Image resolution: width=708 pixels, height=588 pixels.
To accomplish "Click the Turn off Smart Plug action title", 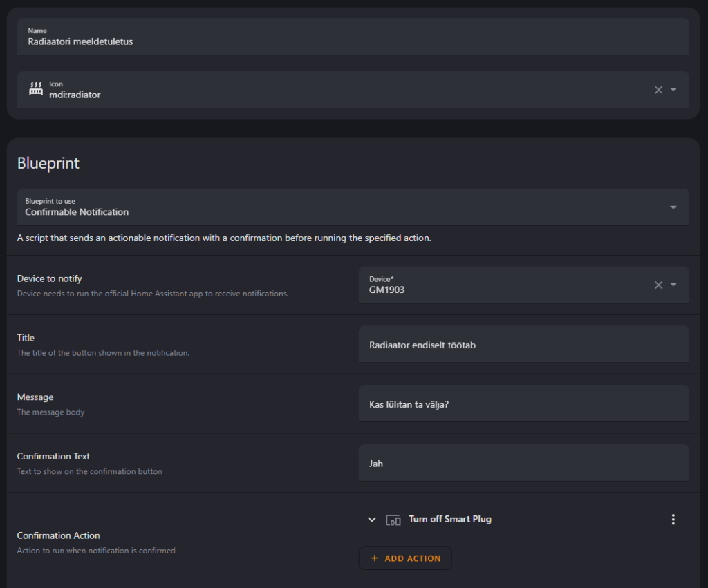I will tap(449, 519).
